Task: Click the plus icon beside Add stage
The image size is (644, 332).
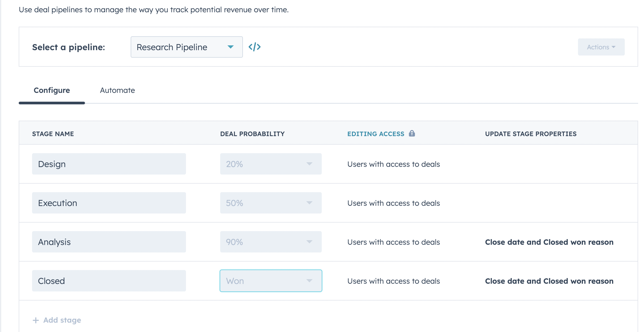Action: (x=36, y=320)
